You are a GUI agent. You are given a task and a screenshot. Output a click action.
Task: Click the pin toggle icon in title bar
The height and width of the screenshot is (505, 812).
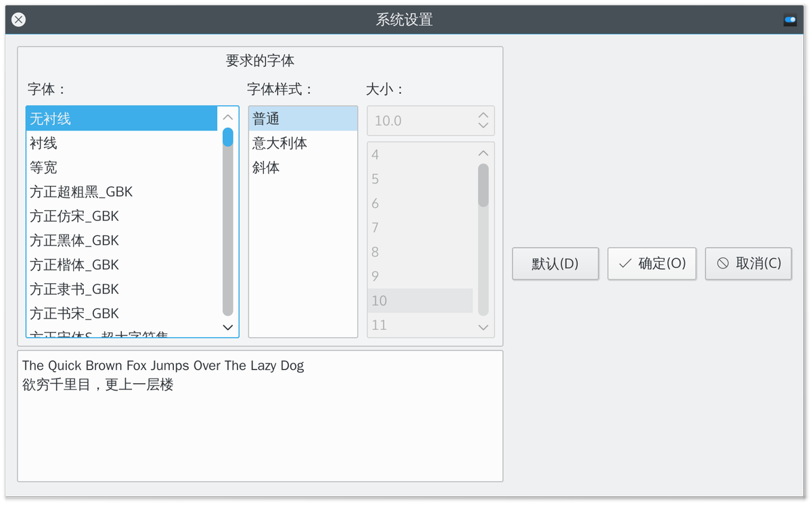pyautogui.click(x=790, y=20)
